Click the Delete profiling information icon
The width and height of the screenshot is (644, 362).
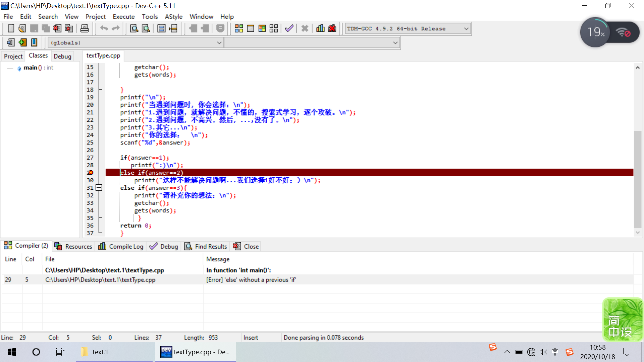coord(332,28)
